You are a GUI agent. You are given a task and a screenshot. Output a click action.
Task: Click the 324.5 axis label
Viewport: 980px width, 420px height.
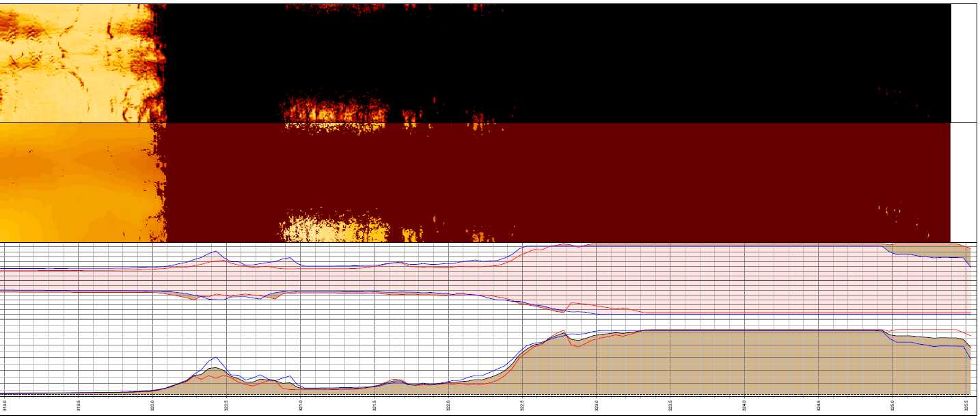point(818,405)
